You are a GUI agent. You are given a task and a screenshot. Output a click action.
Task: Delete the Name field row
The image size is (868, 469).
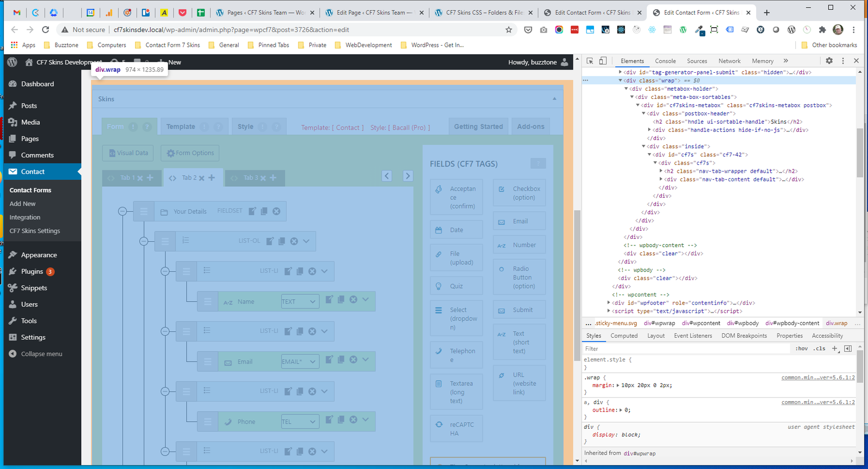click(353, 299)
